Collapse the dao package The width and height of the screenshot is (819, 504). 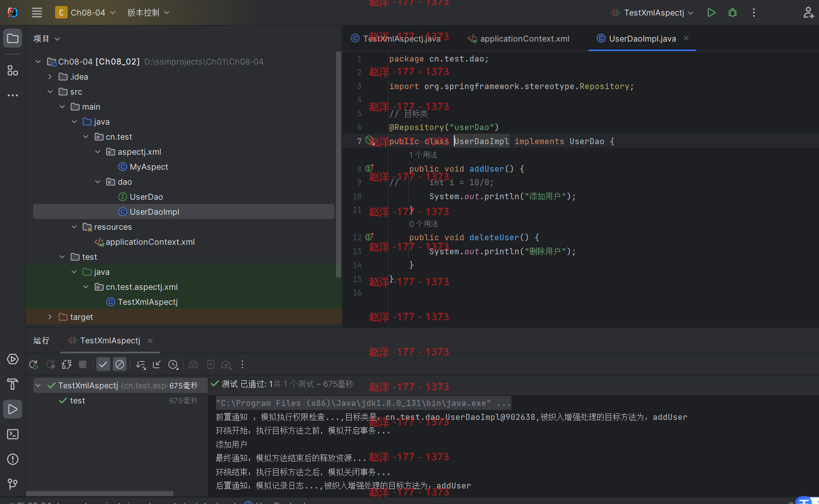98,182
